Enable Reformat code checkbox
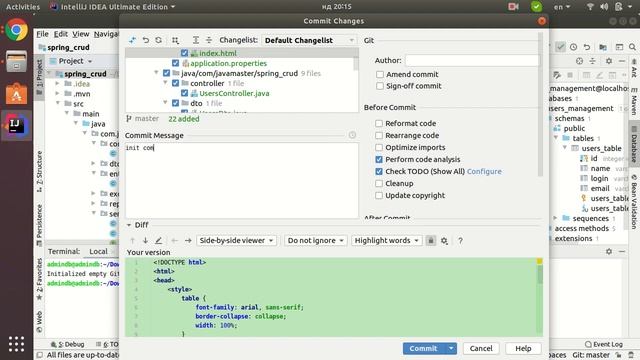Image resolution: width=640 pixels, height=360 pixels. point(379,123)
